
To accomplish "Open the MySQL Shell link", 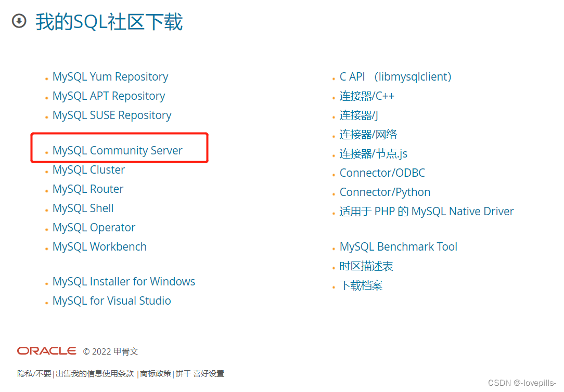I will 83,208.
